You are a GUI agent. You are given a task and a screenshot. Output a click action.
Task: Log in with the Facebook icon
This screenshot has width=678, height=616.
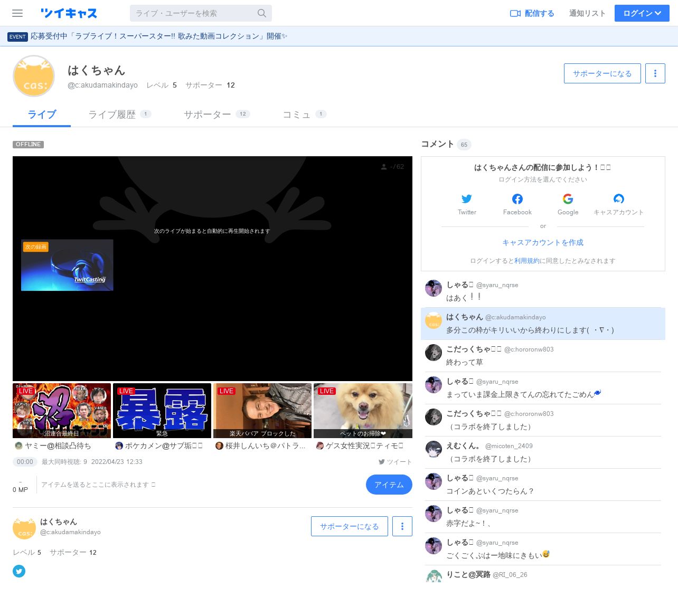[x=517, y=199]
